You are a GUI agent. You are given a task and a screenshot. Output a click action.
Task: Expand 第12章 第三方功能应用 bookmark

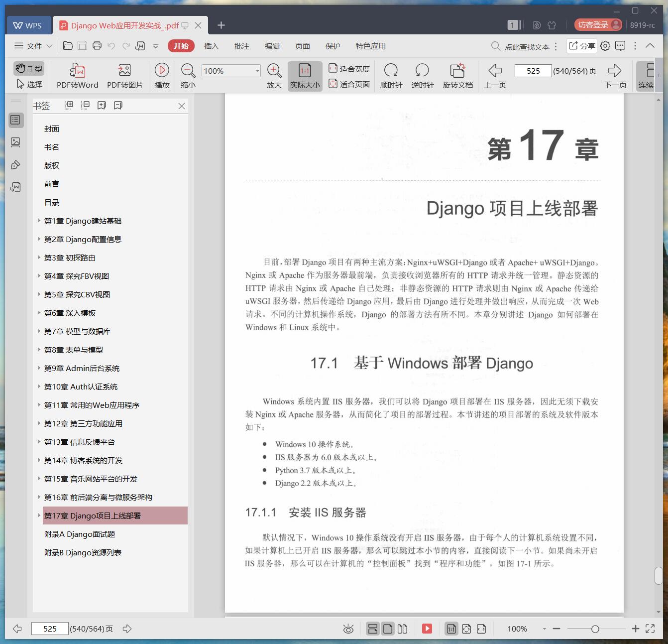[x=39, y=423]
